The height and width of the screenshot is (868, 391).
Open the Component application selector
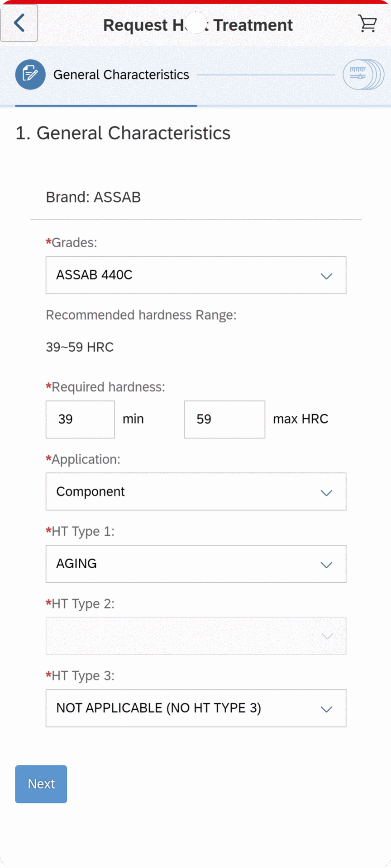coord(181,492)
